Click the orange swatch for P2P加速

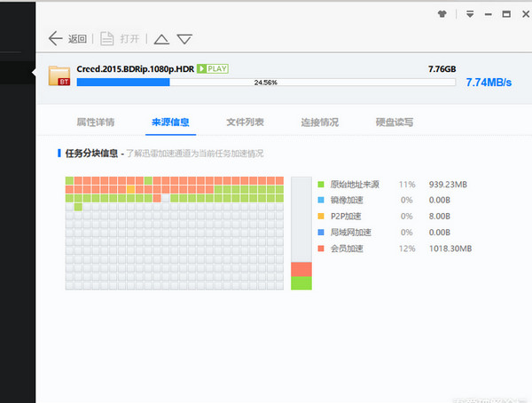click(321, 216)
